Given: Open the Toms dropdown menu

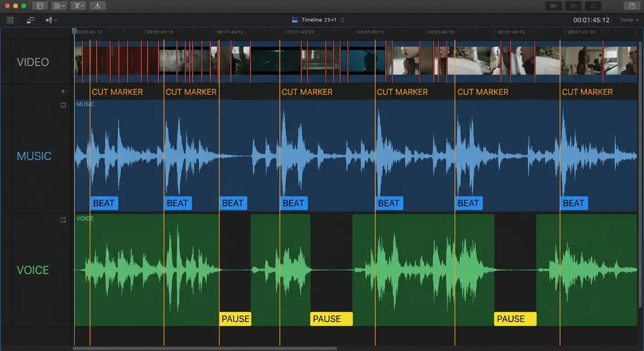Looking at the screenshot, I should pos(629,20).
